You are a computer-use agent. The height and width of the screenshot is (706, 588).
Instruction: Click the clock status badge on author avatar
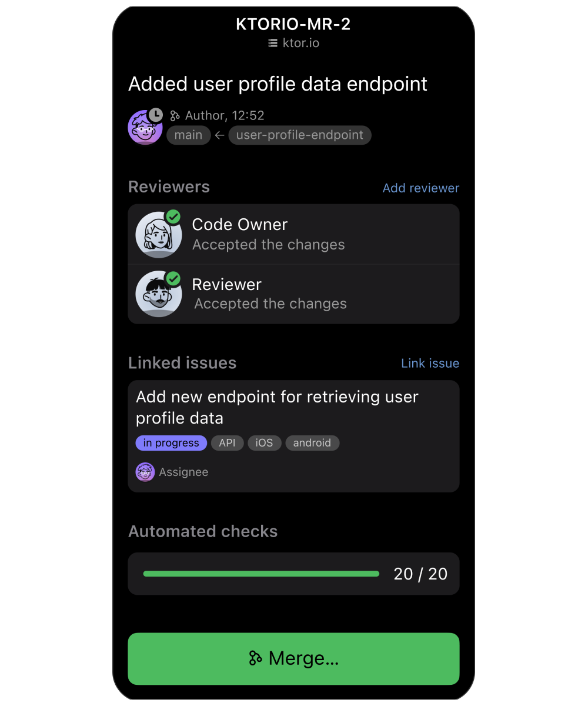pyautogui.click(x=155, y=115)
